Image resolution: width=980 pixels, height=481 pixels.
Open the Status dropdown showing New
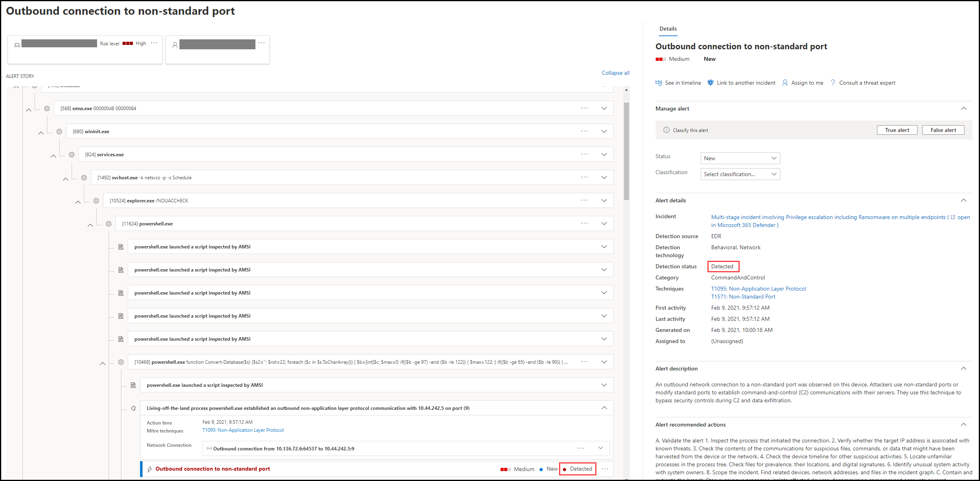point(740,158)
